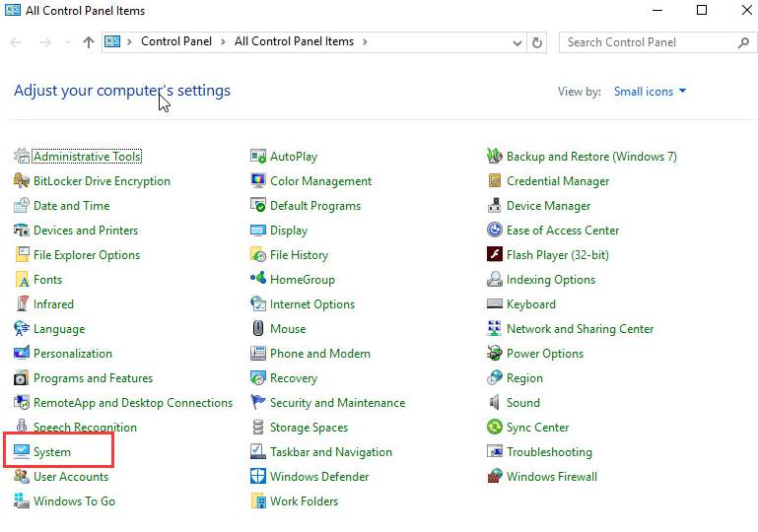Expand the chevron after All Control Panel Items

click(x=365, y=42)
